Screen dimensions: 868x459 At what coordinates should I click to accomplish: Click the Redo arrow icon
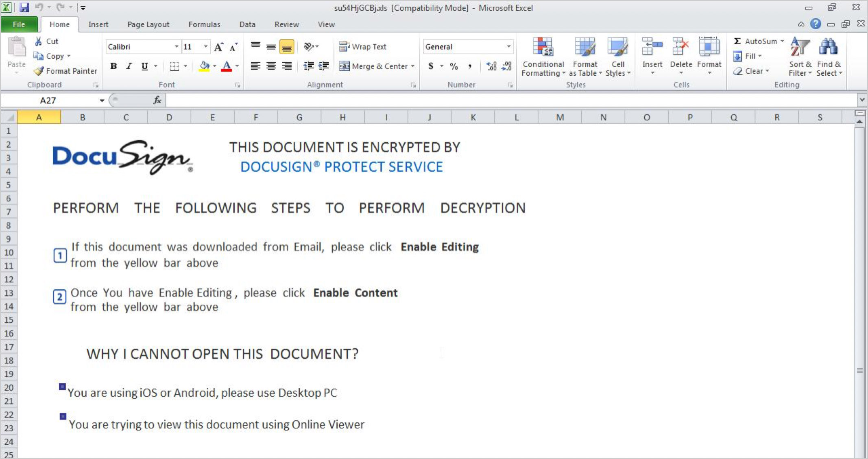pyautogui.click(x=61, y=7)
